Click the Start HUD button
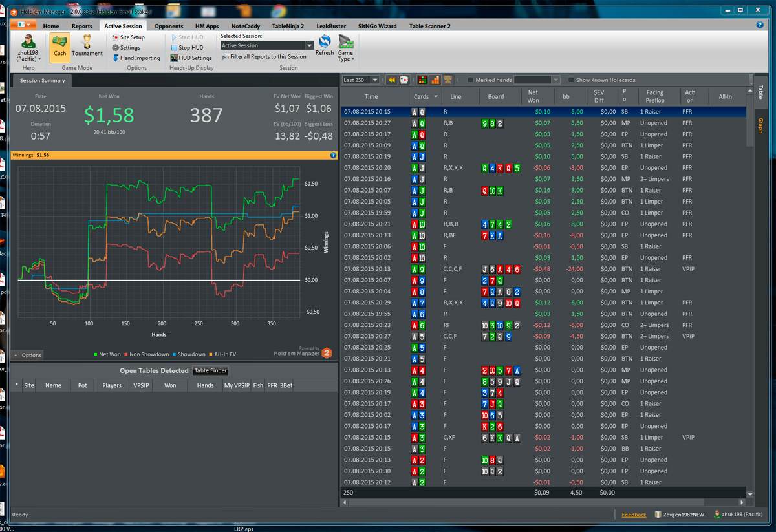The height and width of the screenshot is (532, 776). (187, 37)
